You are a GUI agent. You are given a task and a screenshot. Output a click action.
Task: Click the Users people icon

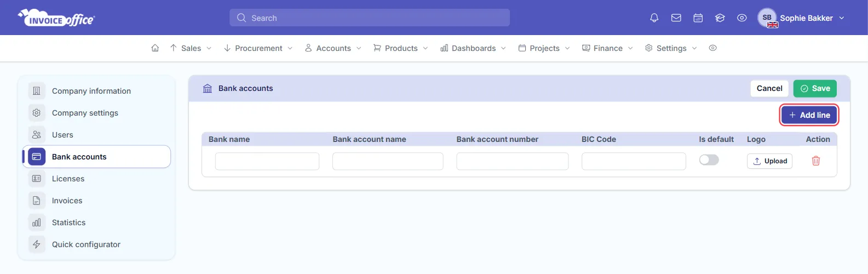37,135
